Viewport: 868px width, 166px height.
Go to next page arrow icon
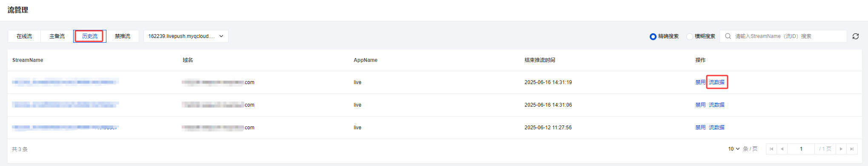click(841, 149)
